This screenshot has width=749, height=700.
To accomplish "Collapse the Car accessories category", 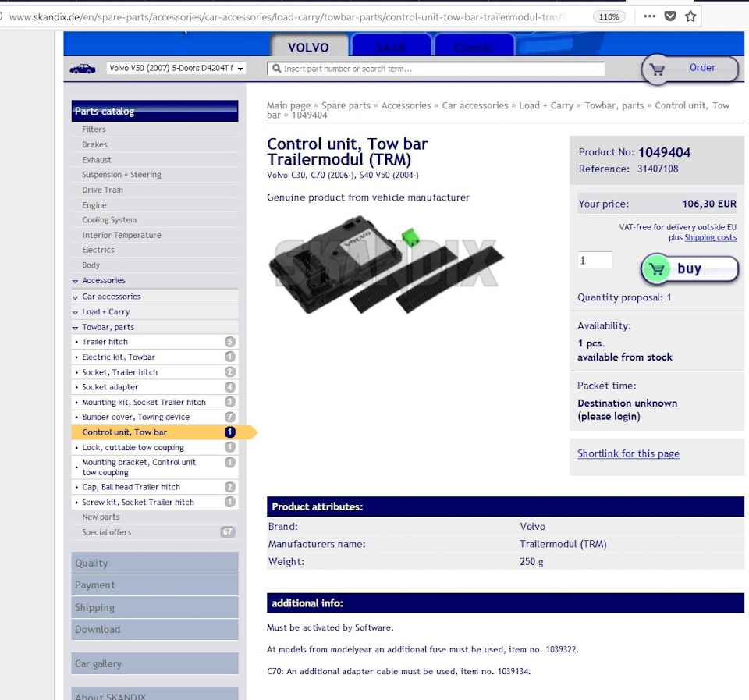I will (x=75, y=297).
